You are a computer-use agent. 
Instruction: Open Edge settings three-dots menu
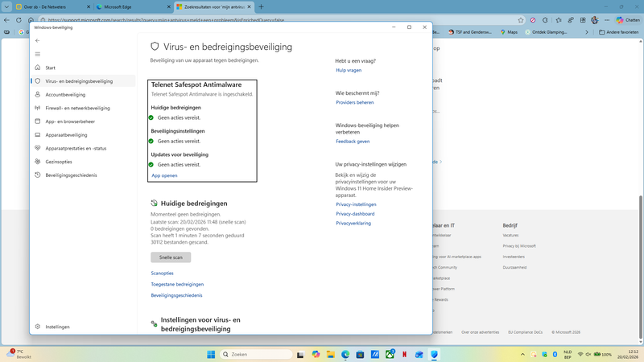tap(607, 20)
